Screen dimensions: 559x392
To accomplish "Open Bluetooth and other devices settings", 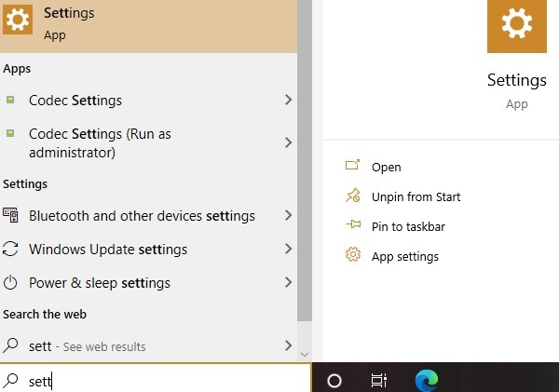I will [148, 216].
